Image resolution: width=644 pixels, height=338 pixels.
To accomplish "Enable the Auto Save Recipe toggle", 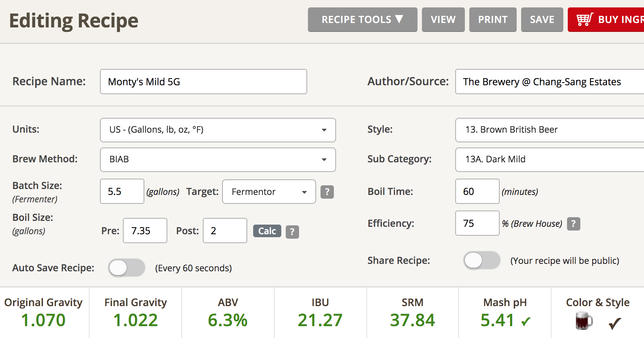I will click(127, 268).
